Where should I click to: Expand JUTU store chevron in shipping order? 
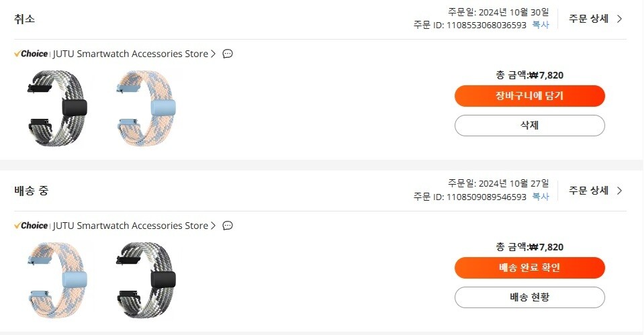pyautogui.click(x=214, y=226)
